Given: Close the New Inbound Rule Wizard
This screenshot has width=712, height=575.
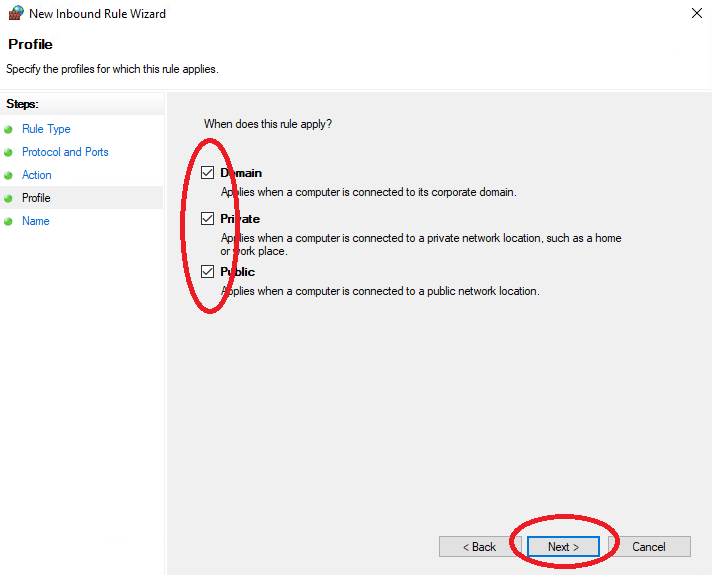Looking at the screenshot, I should 697,13.
